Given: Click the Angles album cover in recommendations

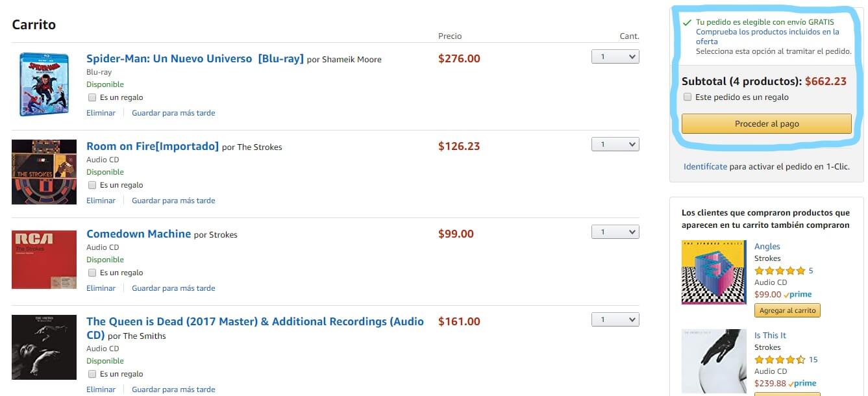Looking at the screenshot, I should (713, 272).
